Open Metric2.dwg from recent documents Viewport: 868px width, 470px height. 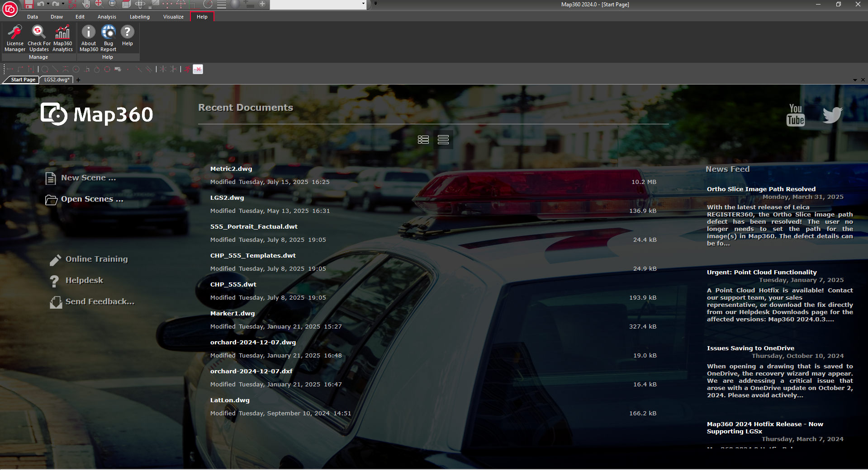pyautogui.click(x=231, y=169)
